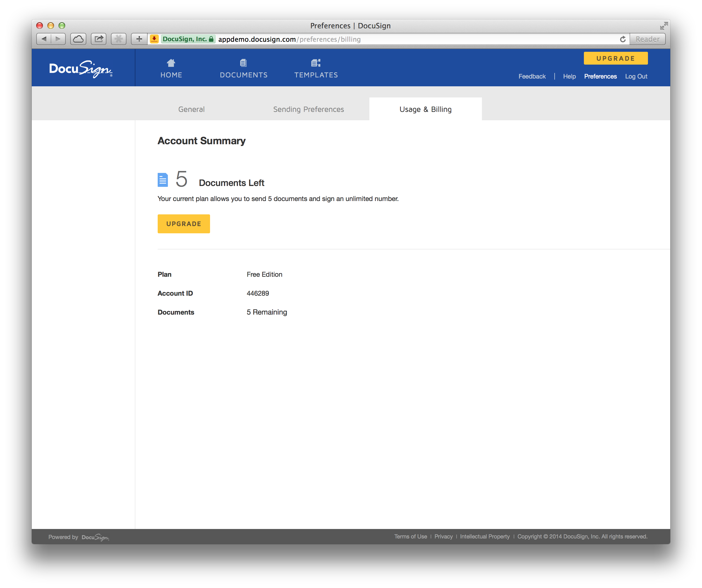
Task: Open the Sending Preferences tab
Action: tap(308, 109)
